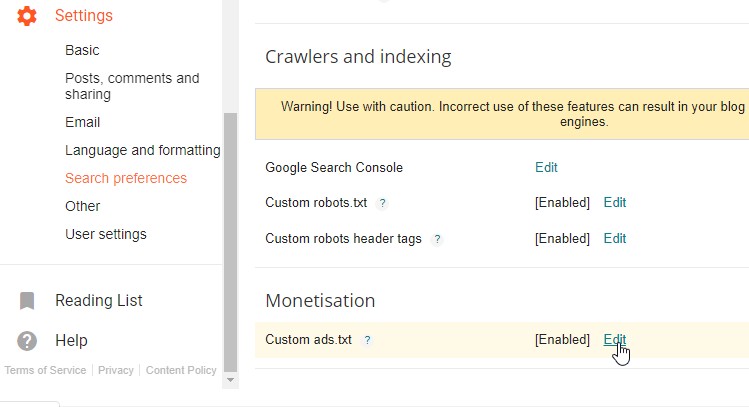Select Search preferences in sidebar
This screenshot has height=407, width=749.
(x=125, y=178)
